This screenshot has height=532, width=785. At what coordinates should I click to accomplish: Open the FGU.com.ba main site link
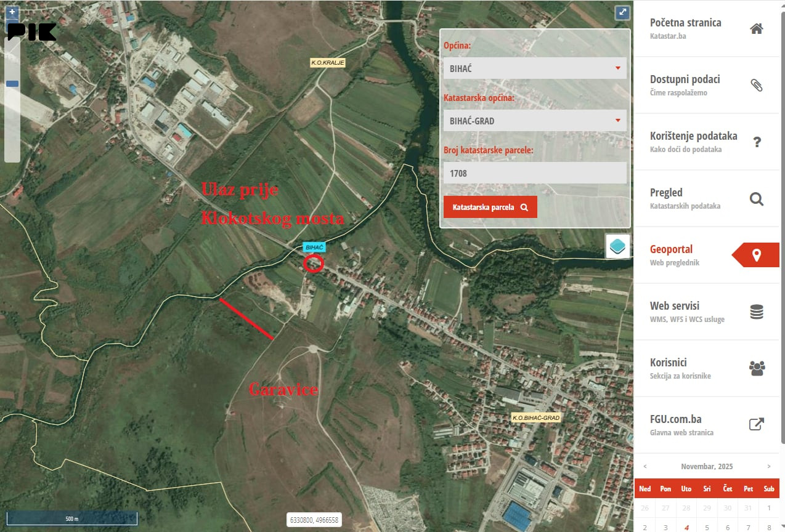tap(706, 425)
